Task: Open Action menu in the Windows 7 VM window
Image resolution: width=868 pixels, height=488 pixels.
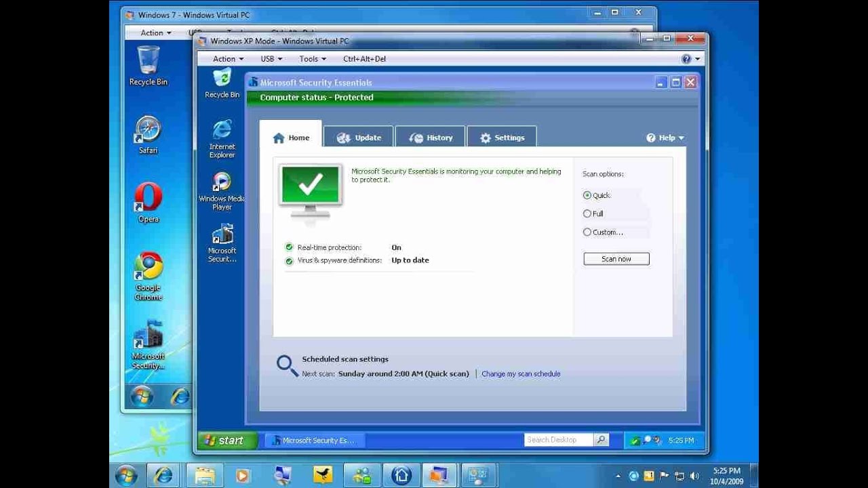Action: (x=155, y=33)
